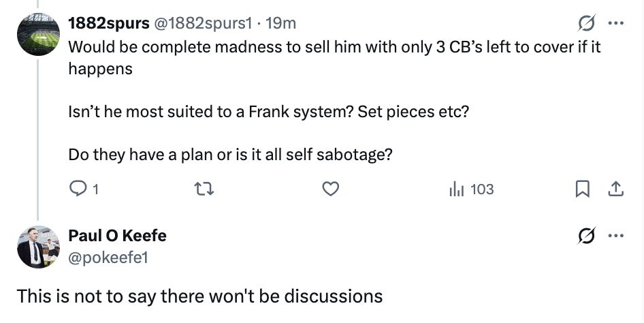644x323 pixels.
Task: Like the 1882spurs tweet with the heart
Action: [330, 189]
